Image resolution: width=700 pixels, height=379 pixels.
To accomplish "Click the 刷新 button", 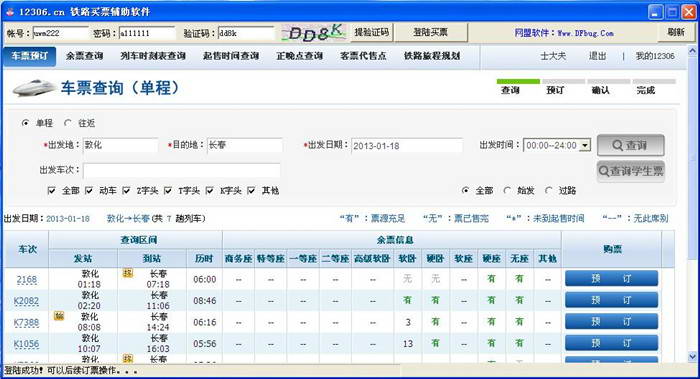I will tap(675, 32).
